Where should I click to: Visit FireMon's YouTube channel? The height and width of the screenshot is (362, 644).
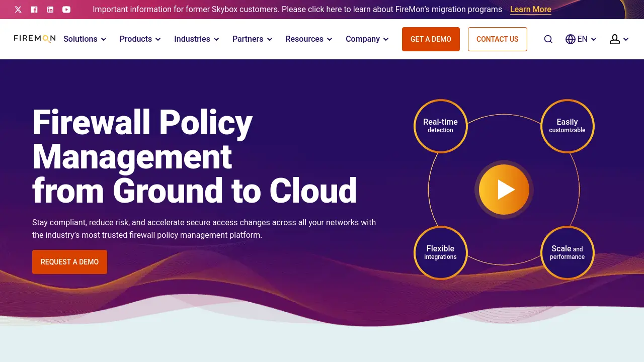point(66,9)
